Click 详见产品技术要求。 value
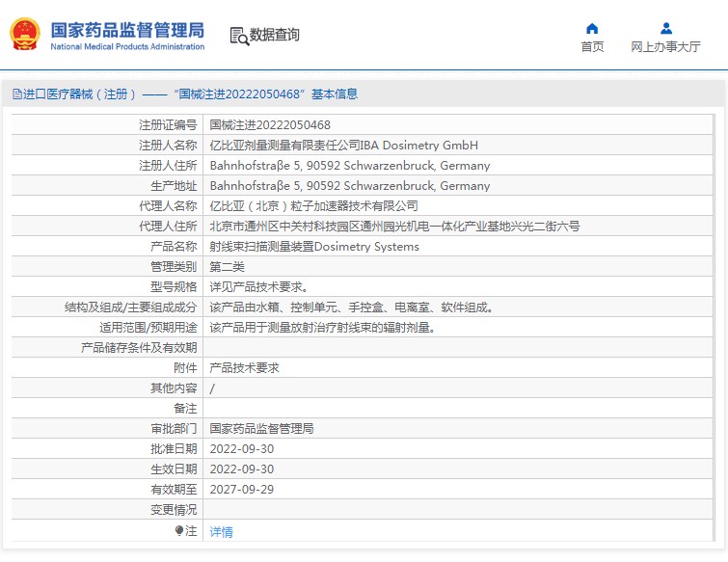 [x=258, y=287]
